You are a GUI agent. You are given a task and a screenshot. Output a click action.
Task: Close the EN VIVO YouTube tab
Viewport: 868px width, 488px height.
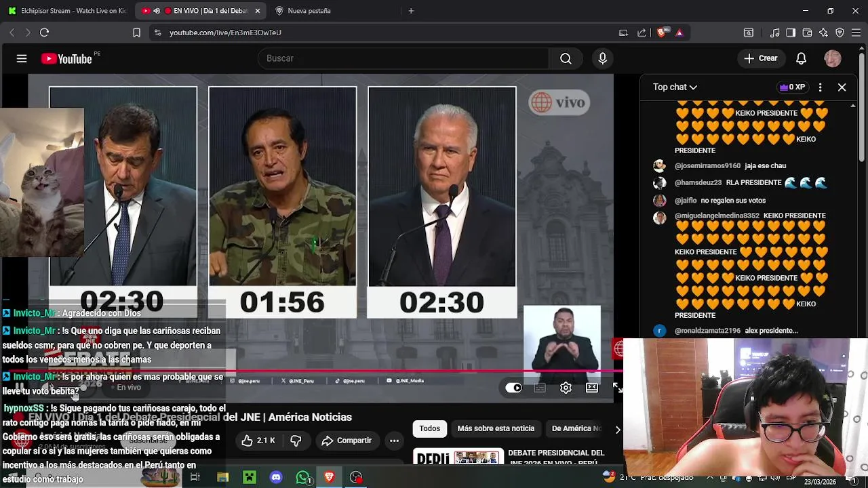[x=257, y=11]
